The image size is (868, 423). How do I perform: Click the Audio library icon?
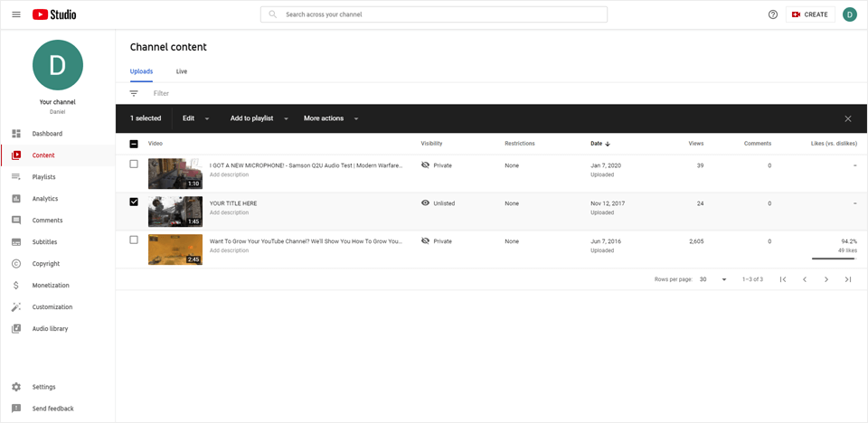[x=16, y=328]
